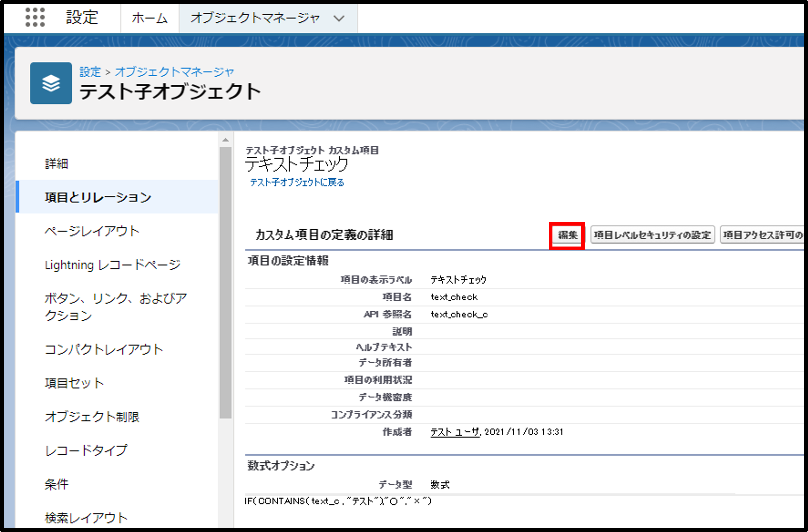Open the App Launcher dots icon
This screenshot has height=532, width=808.
tap(35, 17)
